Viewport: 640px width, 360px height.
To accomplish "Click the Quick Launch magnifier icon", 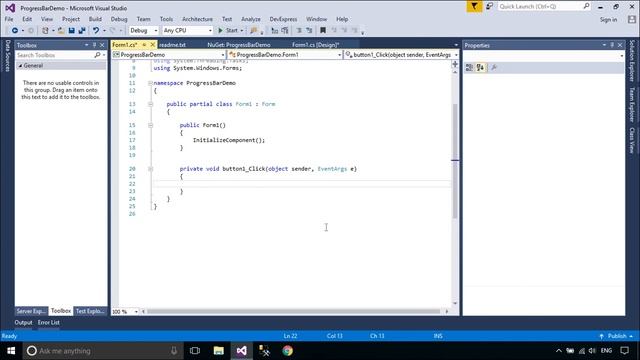I will click(586, 6).
